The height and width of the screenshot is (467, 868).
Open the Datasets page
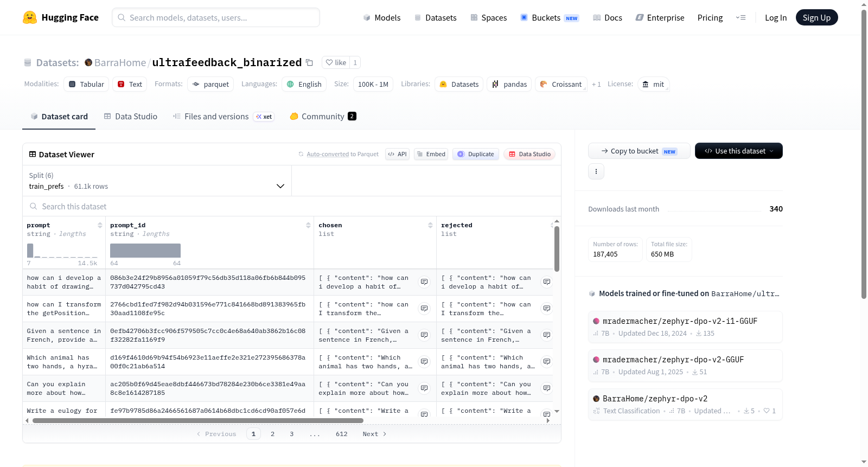[x=435, y=17]
